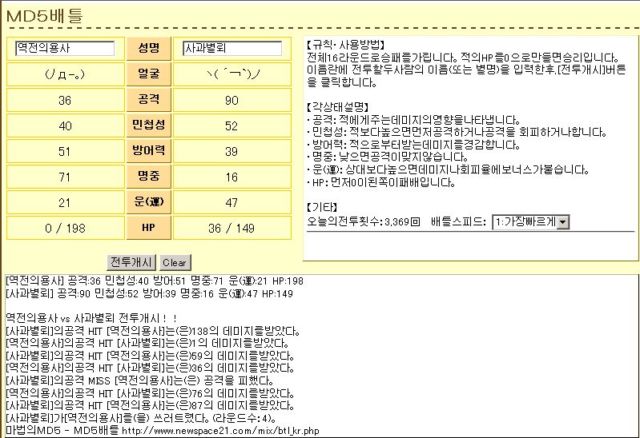The height and width of the screenshot is (438, 640).
Task: Click the 배틀스피드 label
Action: pyautogui.click(x=458, y=222)
